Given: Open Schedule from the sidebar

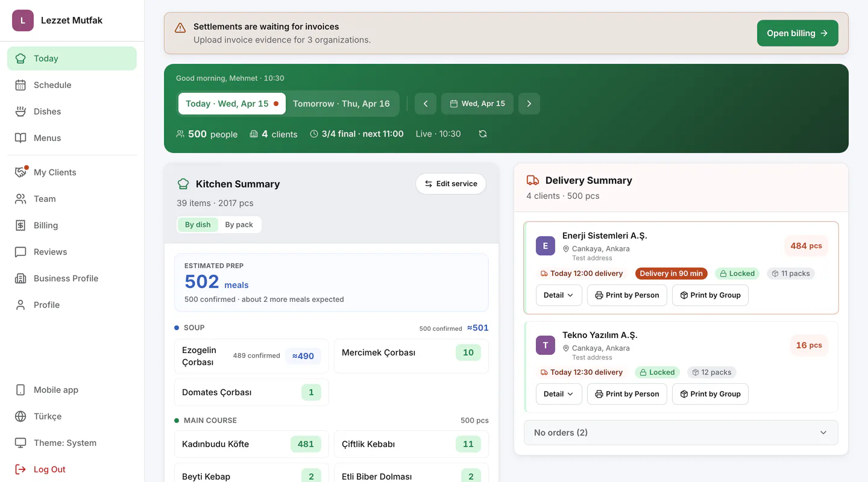Looking at the screenshot, I should (x=72, y=85).
